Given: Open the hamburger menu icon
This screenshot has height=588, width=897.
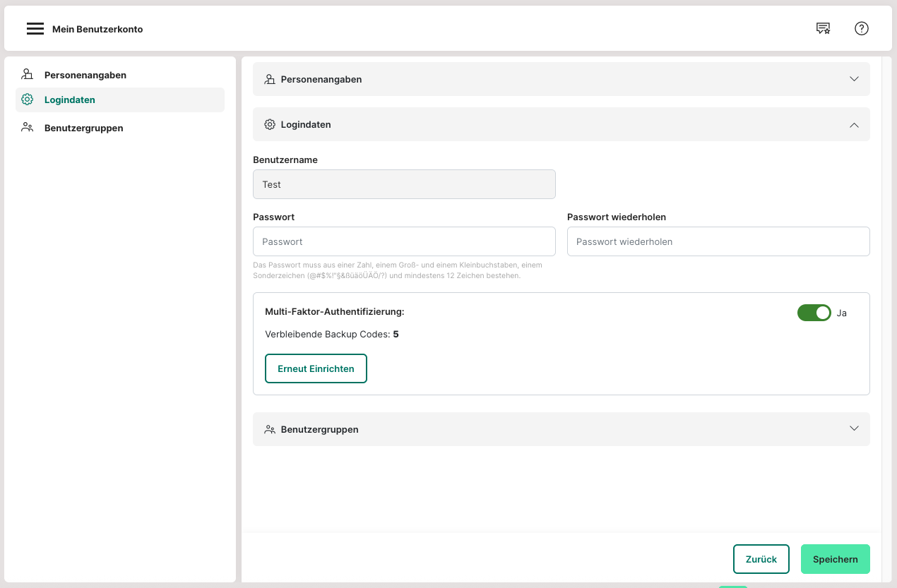Looking at the screenshot, I should [35, 29].
